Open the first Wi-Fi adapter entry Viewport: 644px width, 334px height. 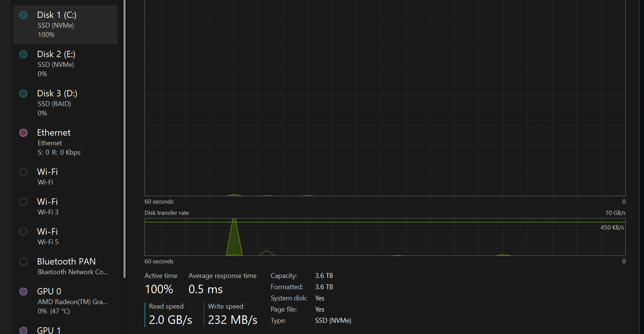point(65,177)
